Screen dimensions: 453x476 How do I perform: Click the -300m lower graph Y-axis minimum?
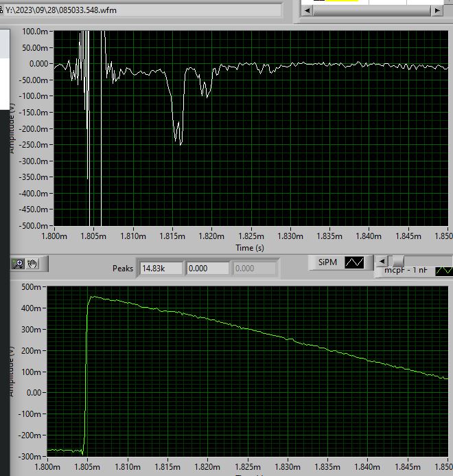pos(30,456)
